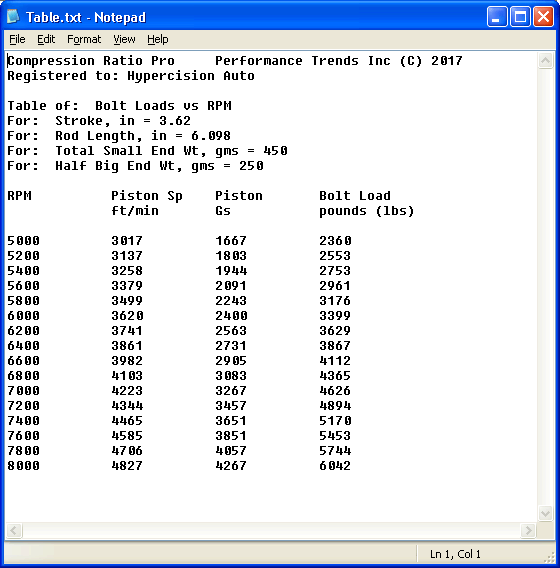Click the horizontal scrollbar right arrow
560x568 pixels.
528,531
